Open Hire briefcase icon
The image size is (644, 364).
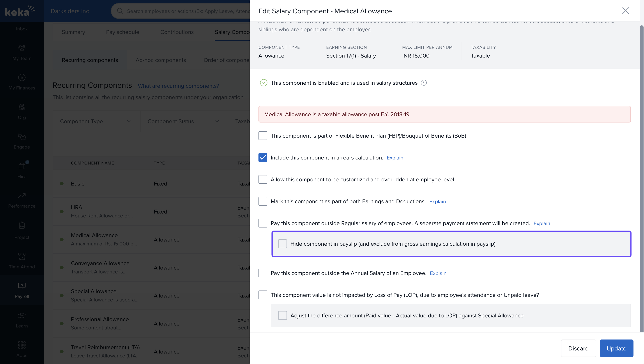click(22, 166)
